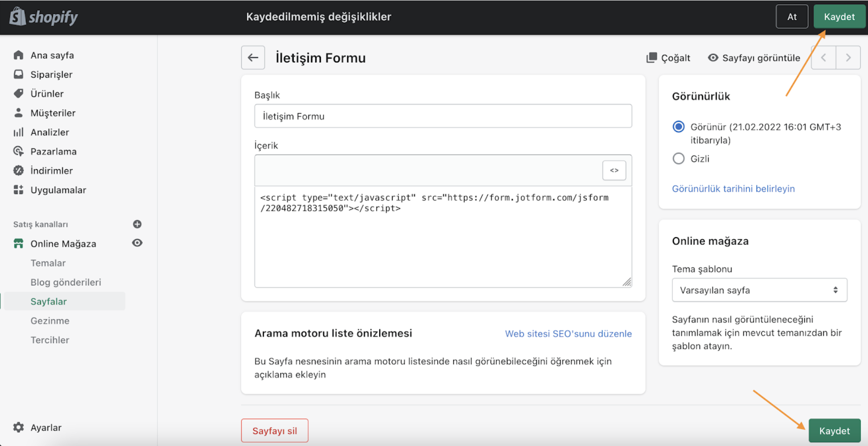Click into the İçerik script text area
868x446 pixels.
pyautogui.click(x=443, y=237)
